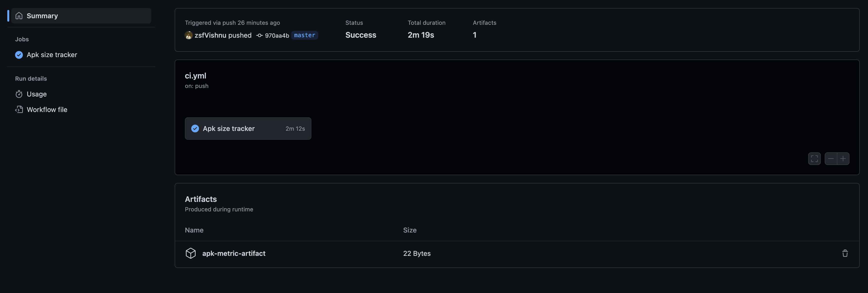Open the master branch badge
Screen dimensions: 868x293
(304, 35)
